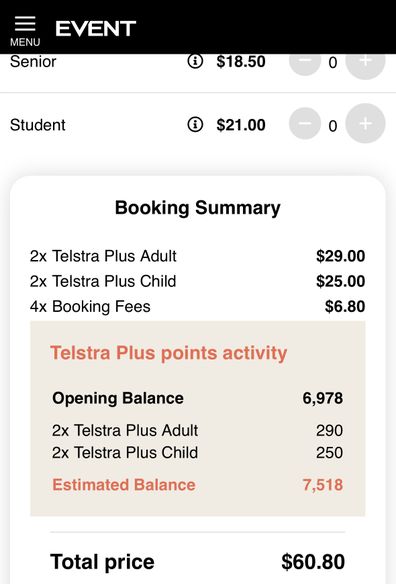Image resolution: width=396 pixels, height=584 pixels.
Task: Select the 4x Booking Fees line
Action: click(x=197, y=307)
